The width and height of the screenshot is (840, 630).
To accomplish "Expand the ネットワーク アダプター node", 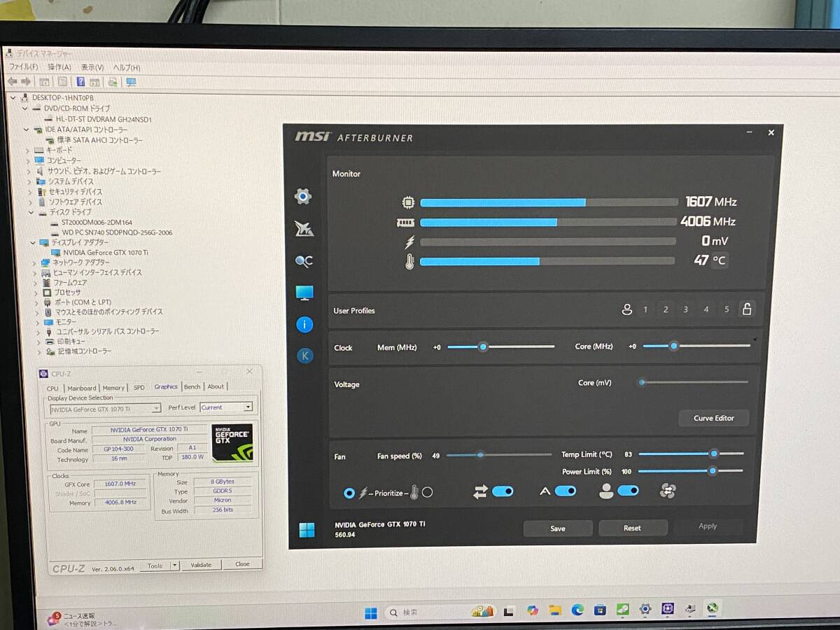I will [x=34, y=262].
